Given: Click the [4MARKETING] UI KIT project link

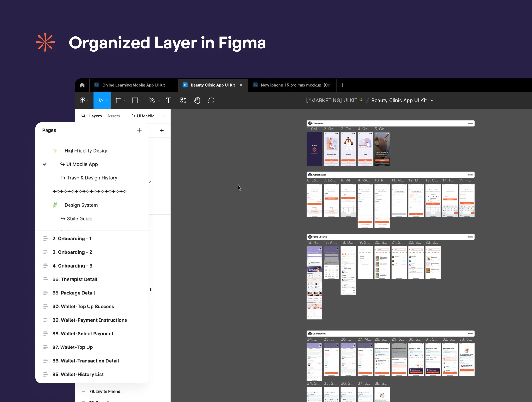Looking at the screenshot, I should click(x=332, y=100).
